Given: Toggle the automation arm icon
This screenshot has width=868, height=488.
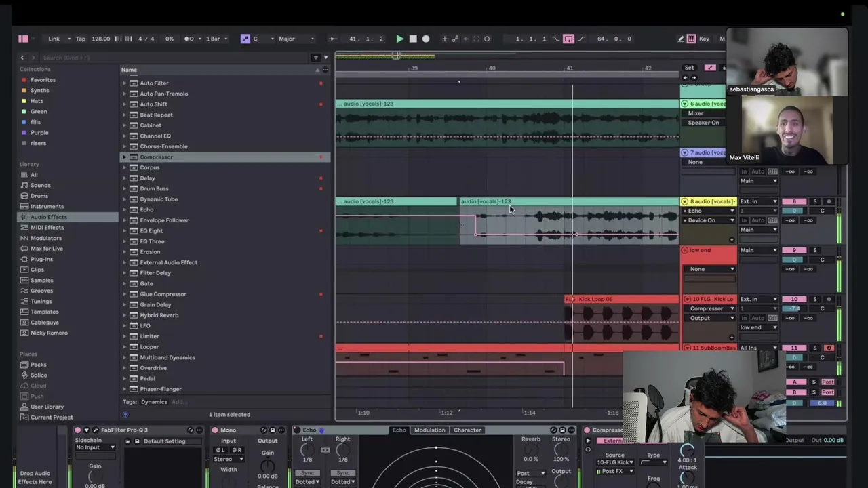Looking at the screenshot, I should click(x=455, y=39).
